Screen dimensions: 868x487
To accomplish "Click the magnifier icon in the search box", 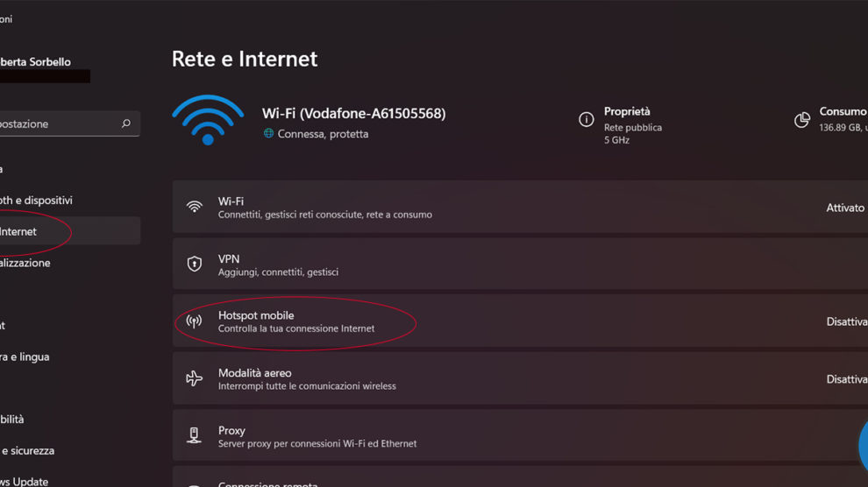I will point(126,124).
